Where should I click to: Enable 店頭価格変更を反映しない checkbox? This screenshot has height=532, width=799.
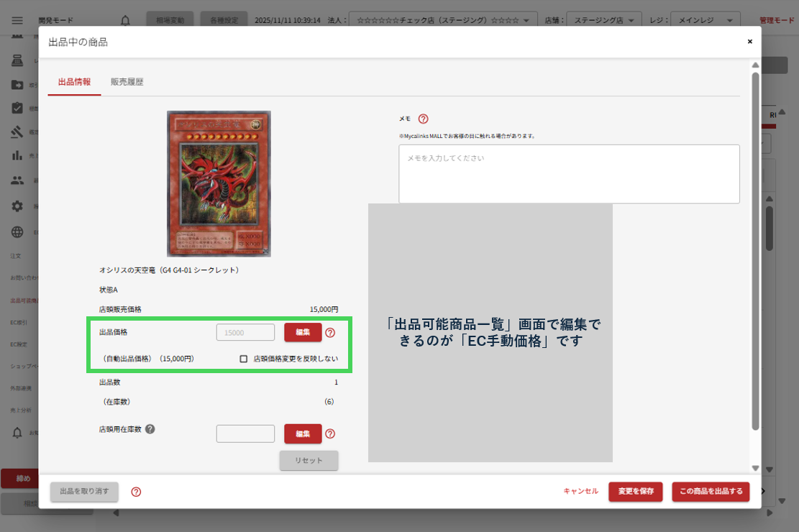pyautogui.click(x=244, y=359)
